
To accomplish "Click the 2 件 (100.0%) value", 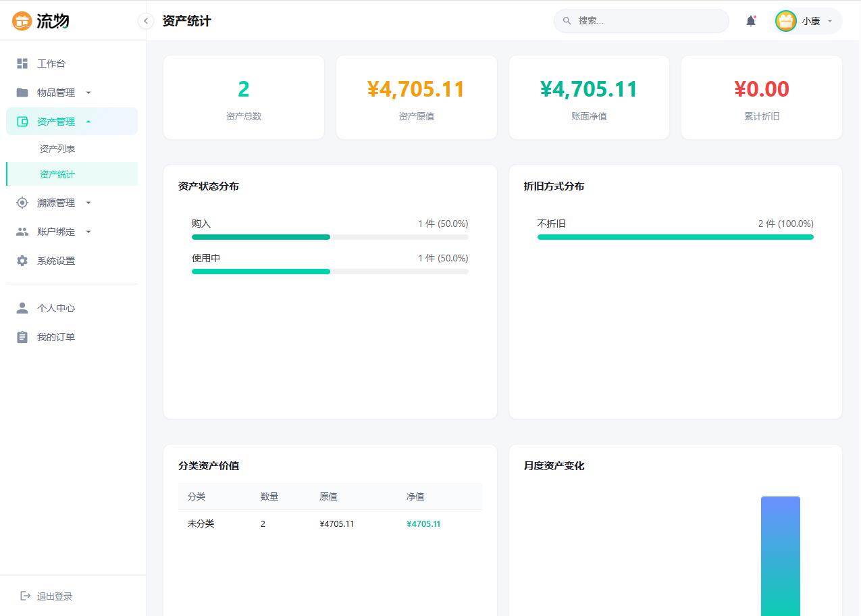I will pyautogui.click(x=786, y=224).
